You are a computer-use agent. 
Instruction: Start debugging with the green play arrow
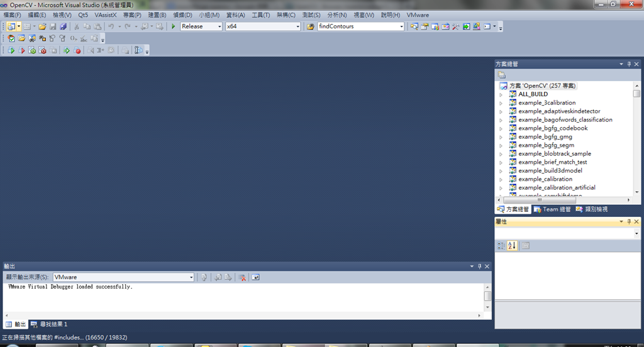174,26
